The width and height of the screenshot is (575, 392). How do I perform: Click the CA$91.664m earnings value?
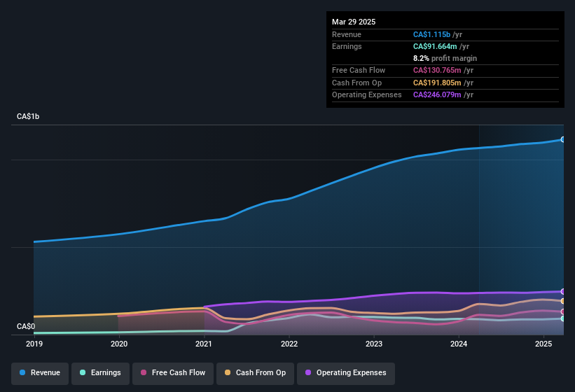click(x=435, y=46)
